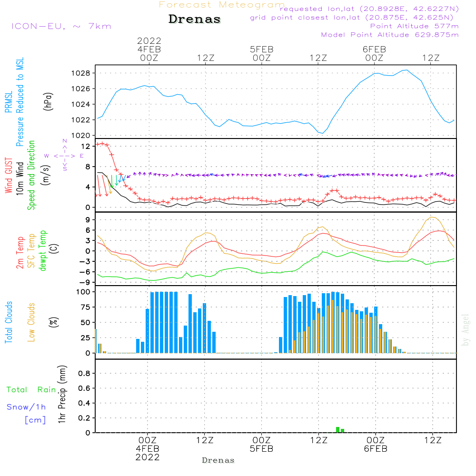Click the −9 value on temperature axis

tap(84, 282)
